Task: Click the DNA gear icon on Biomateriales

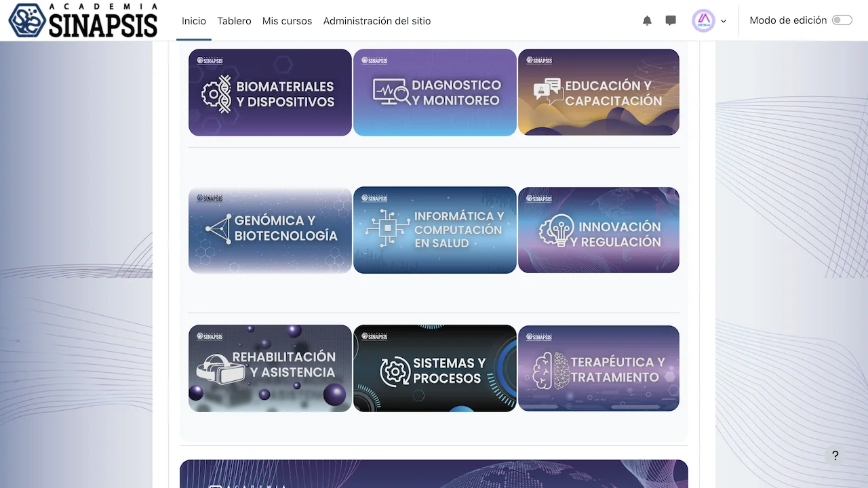Action: click(x=216, y=94)
